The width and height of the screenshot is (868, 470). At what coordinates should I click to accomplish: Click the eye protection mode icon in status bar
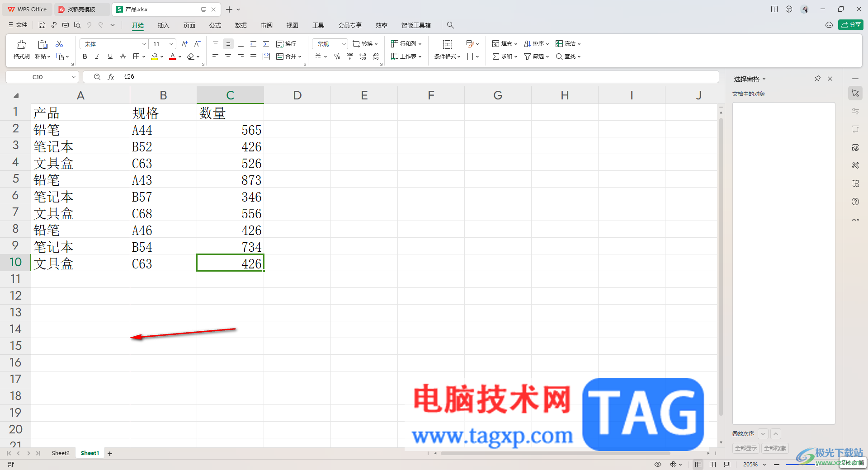click(x=658, y=465)
